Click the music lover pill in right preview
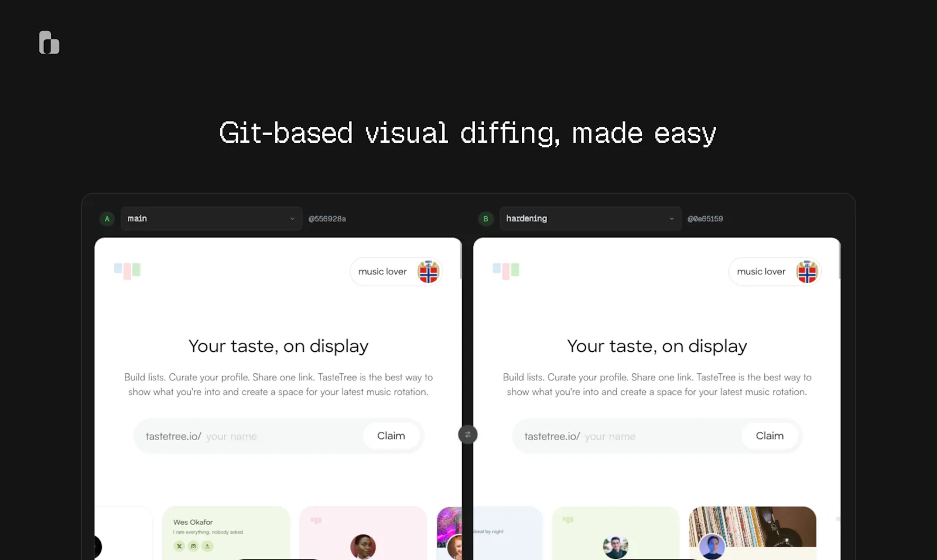The height and width of the screenshot is (560, 937). tap(775, 272)
